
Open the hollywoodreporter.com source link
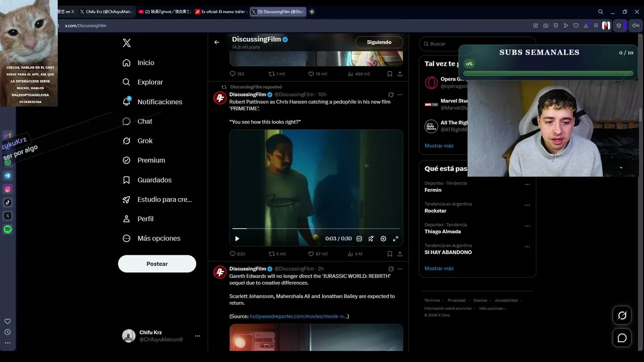pyautogui.click(x=298, y=316)
